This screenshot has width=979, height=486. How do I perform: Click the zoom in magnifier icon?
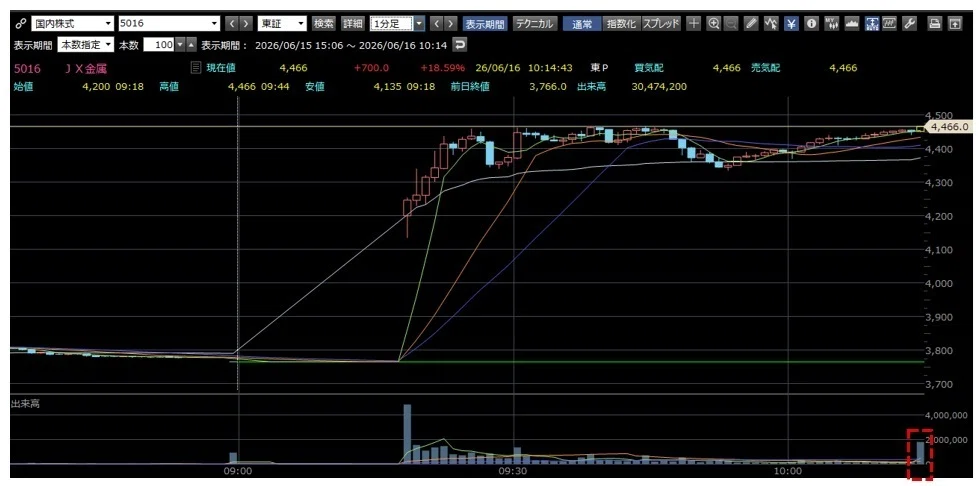(x=713, y=24)
